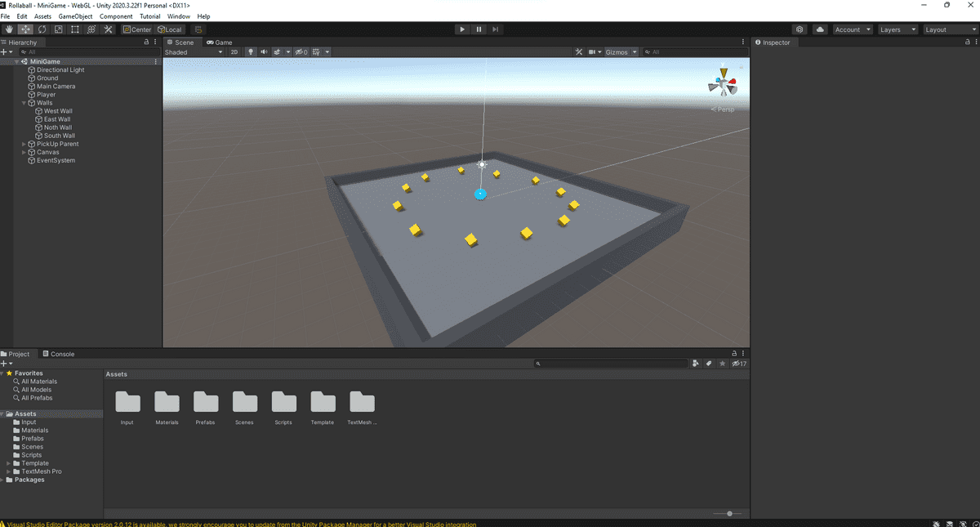
Task: Open the GameObject menu
Action: (75, 16)
